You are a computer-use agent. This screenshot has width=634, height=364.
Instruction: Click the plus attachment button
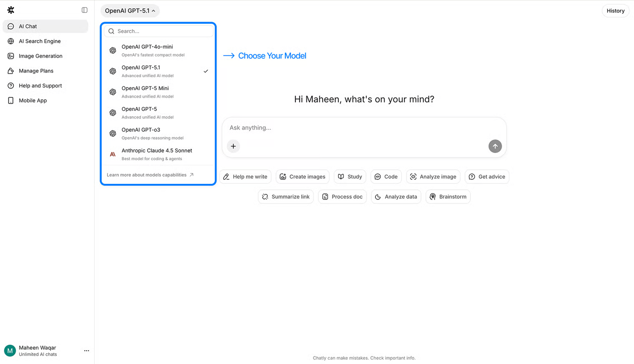(x=234, y=146)
